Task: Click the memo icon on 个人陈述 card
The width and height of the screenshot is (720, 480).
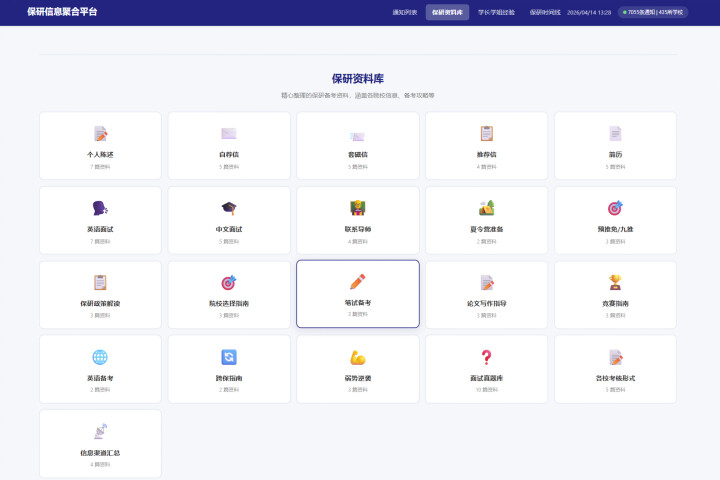Action: click(100, 133)
